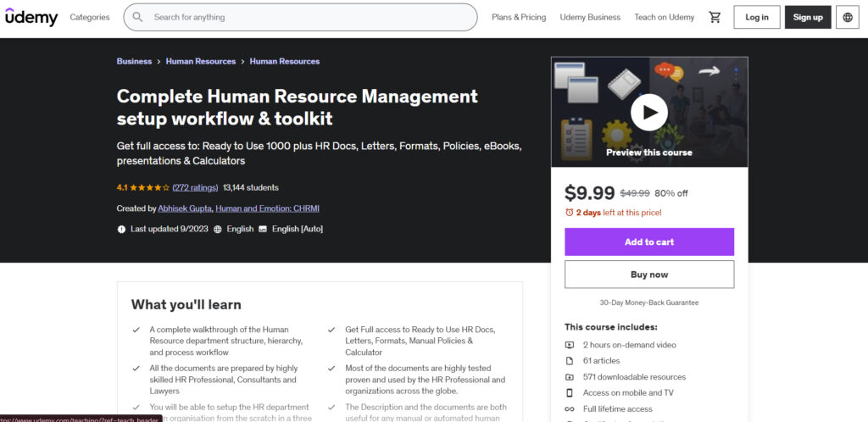The height and width of the screenshot is (422, 868).
Task: Click the infinity icon beside Full lifetime access
Action: pyautogui.click(x=569, y=408)
